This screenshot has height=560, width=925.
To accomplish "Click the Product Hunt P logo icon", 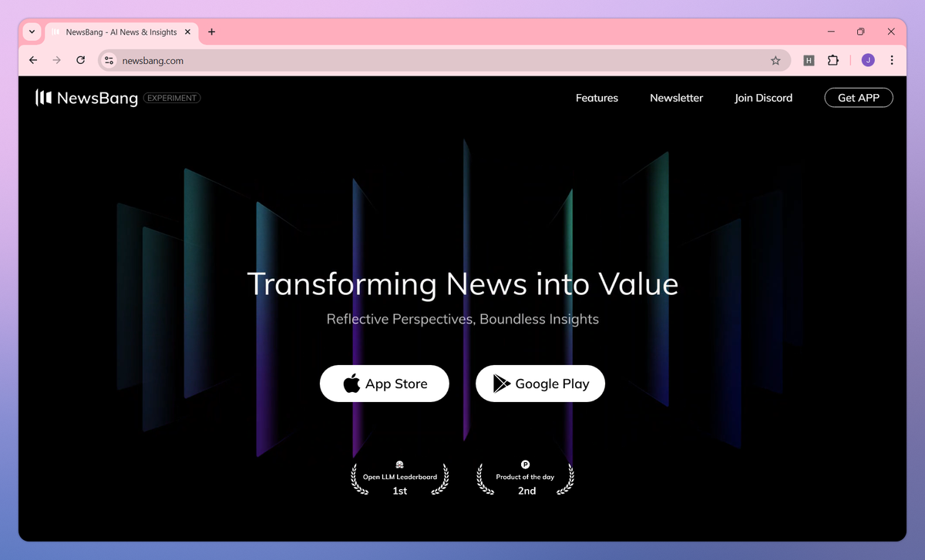I will (x=526, y=464).
